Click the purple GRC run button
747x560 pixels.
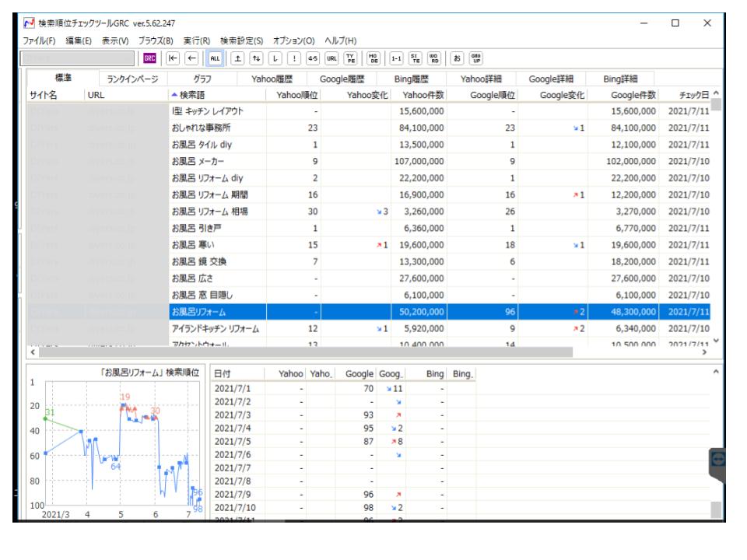[149, 58]
